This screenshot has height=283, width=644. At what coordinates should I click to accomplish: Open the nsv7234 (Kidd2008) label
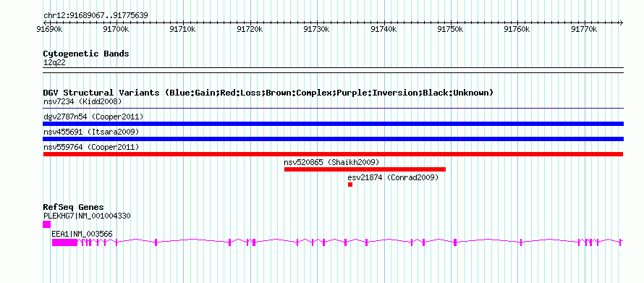[82, 101]
